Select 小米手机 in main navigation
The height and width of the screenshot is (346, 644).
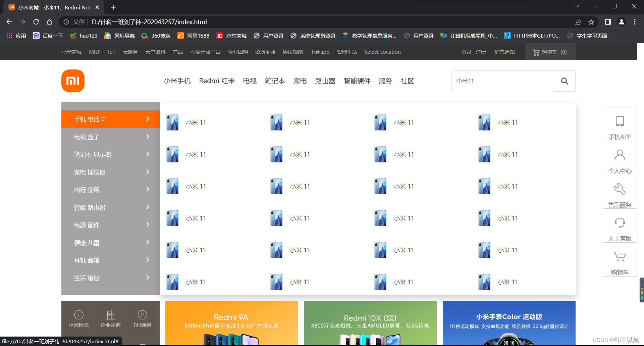tap(177, 81)
